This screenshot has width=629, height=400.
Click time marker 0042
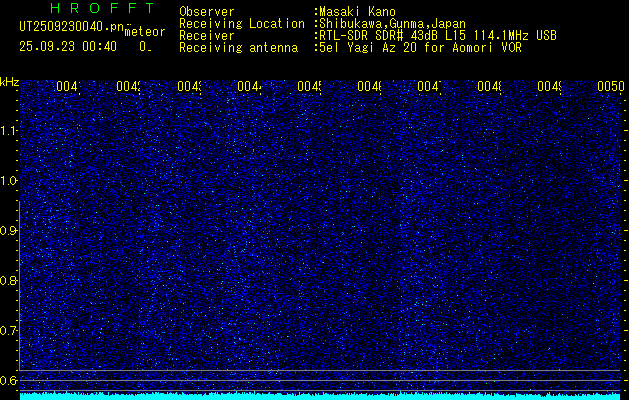128,86
